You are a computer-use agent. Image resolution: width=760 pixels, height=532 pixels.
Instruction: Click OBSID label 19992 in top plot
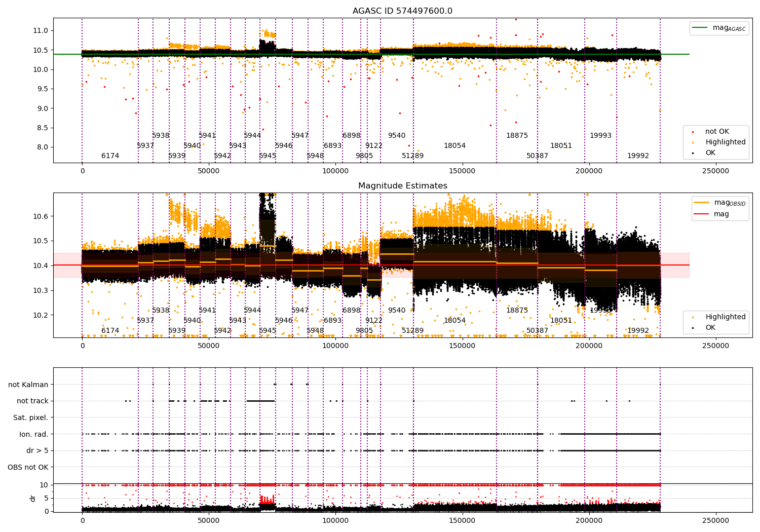638,156
